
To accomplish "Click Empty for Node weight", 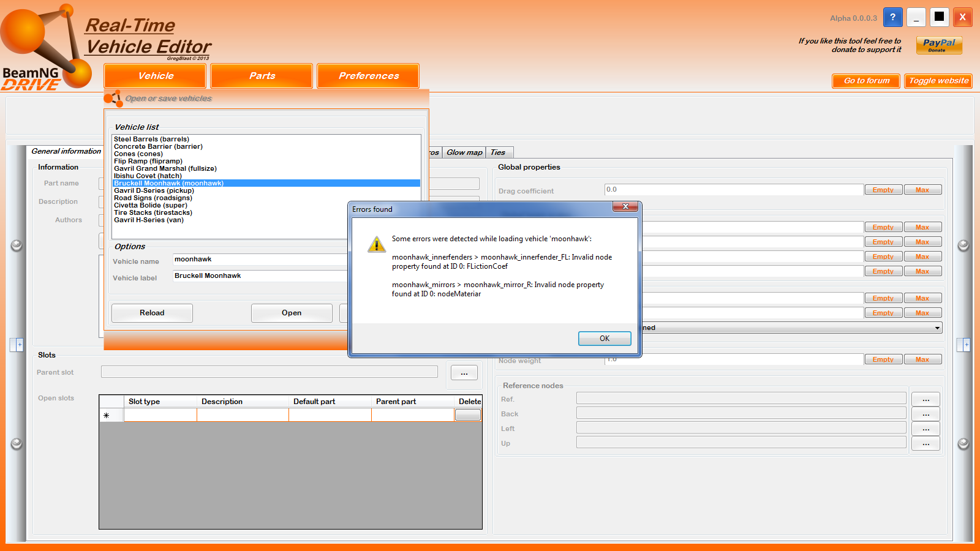I will tap(883, 359).
